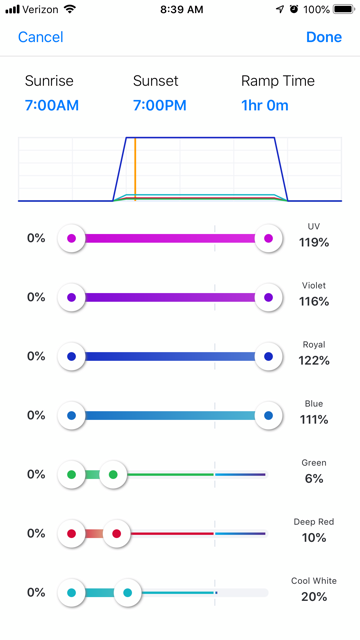Select the UV slider left handle
This screenshot has width=360, height=640.
[x=71, y=238]
